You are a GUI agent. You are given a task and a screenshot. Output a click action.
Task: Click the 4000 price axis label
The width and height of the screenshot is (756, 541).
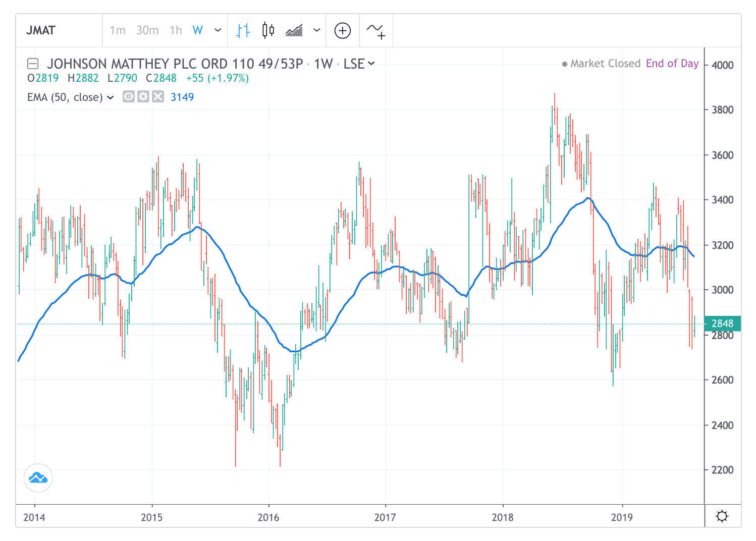click(x=722, y=65)
